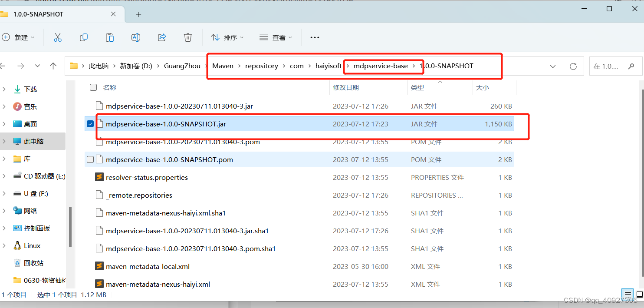Expand the U 盘 (F:) tree node
The image size is (644, 308).
pos(4,193)
